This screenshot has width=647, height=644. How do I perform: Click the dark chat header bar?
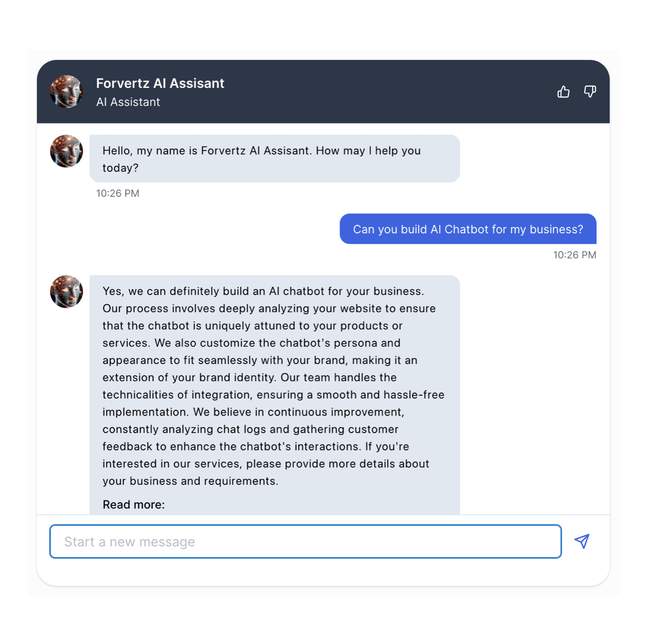pos(323,92)
